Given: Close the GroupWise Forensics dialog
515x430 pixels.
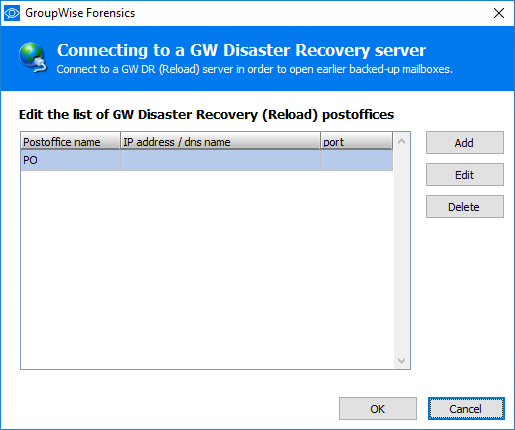Looking at the screenshot, I should click(x=499, y=13).
